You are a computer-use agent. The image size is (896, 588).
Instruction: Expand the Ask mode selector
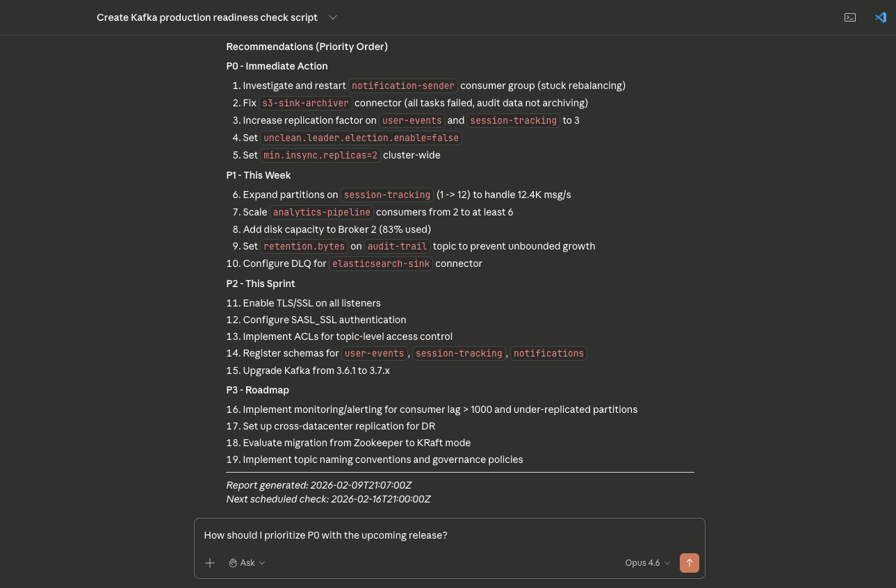click(x=247, y=563)
